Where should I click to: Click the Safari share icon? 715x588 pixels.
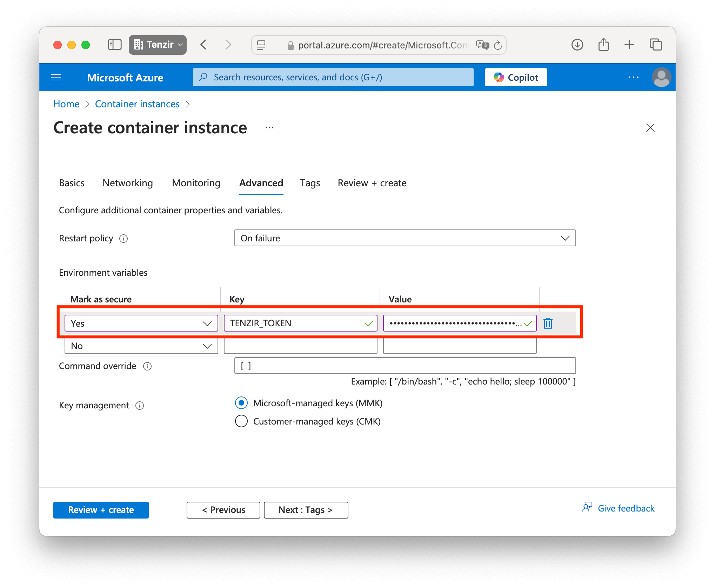pyautogui.click(x=603, y=45)
